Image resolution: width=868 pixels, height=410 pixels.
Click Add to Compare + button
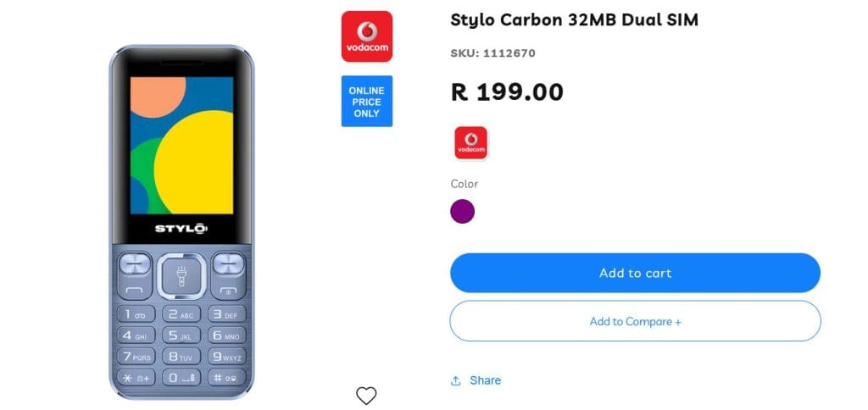point(635,321)
